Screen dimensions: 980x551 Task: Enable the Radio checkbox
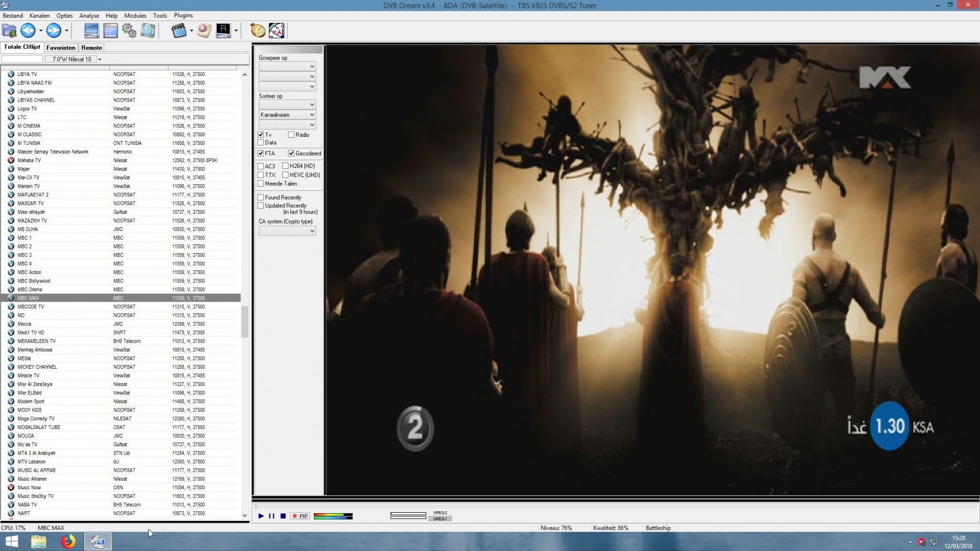291,135
